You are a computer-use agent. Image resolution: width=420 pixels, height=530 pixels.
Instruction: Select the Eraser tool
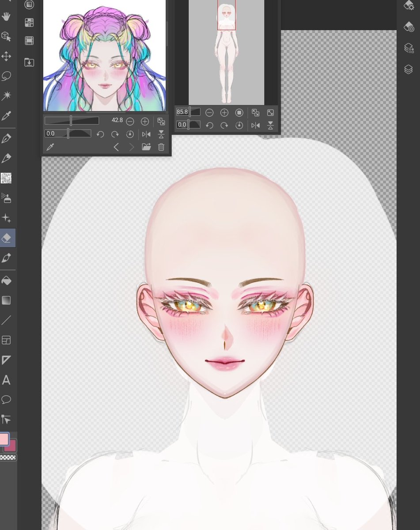click(x=7, y=238)
